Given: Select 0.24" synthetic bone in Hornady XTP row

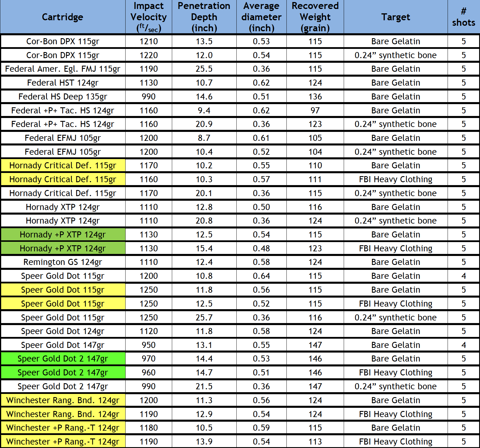Looking at the screenshot, I should (x=396, y=221).
